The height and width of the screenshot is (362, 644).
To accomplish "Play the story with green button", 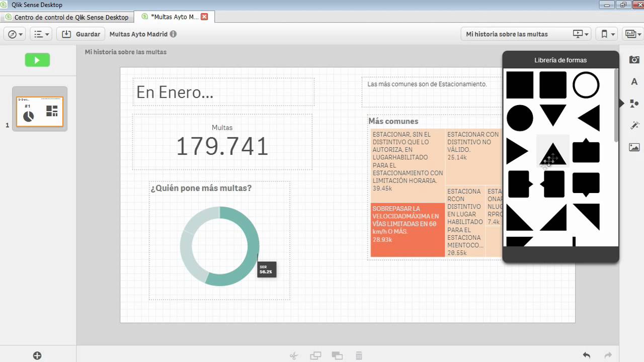I will coord(38,60).
